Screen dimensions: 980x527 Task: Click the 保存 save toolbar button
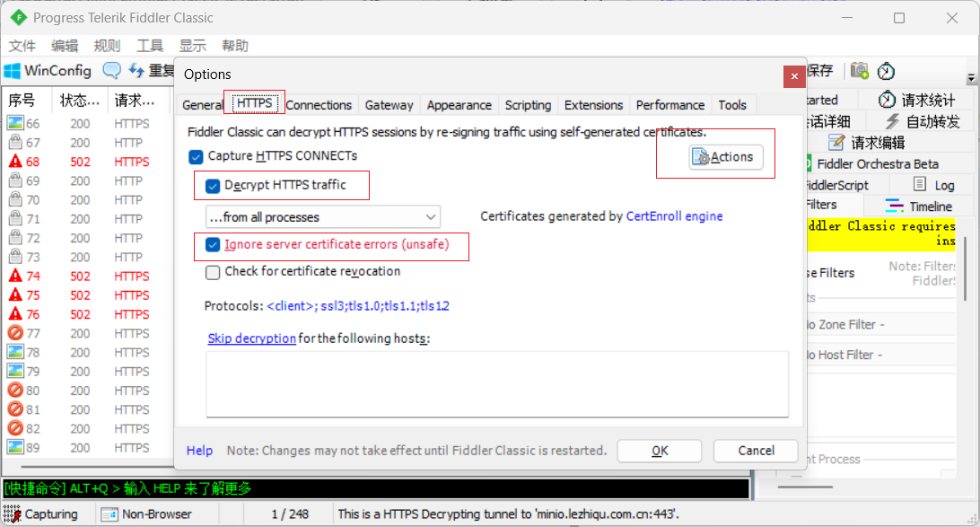coord(819,71)
